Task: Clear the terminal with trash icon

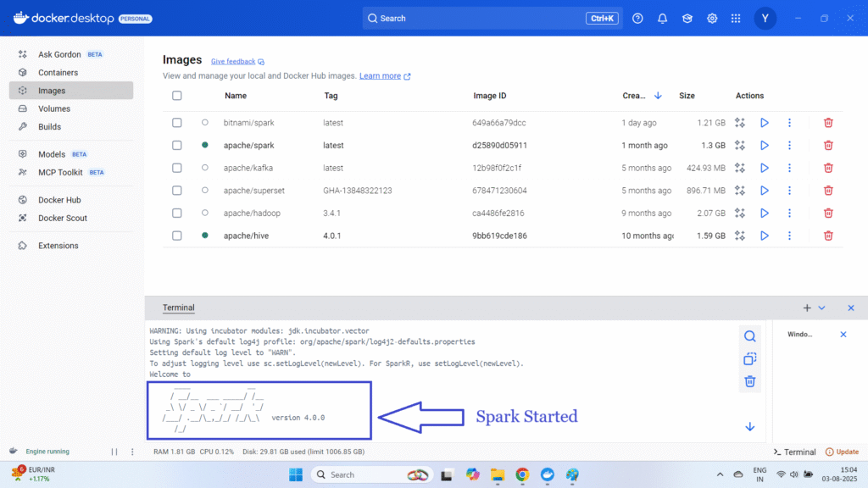Action: [x=749, y=382]
